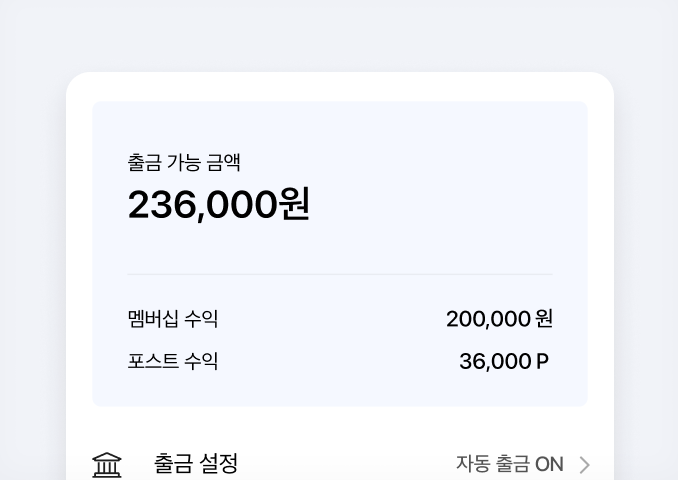678x480 pixels.
Task: Tap the 멤버십 수익 label
Action: pos(173,319)
